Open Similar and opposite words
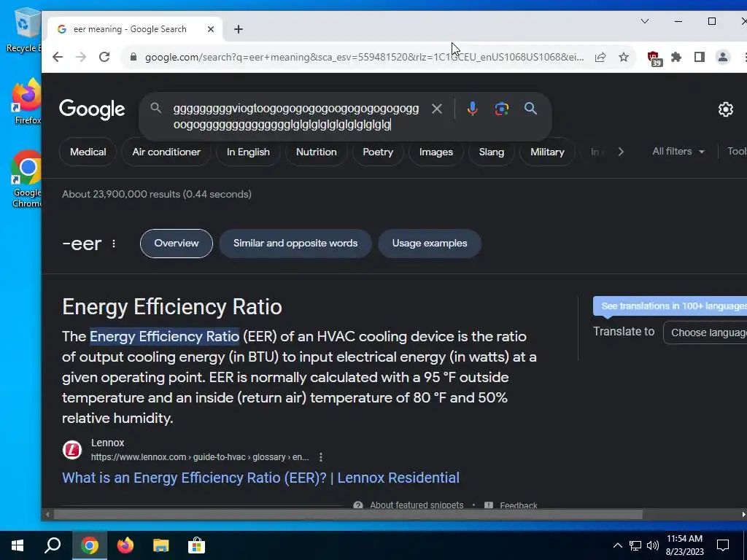The height and width of the screenshot is (560, 747). tap(295, 244)
